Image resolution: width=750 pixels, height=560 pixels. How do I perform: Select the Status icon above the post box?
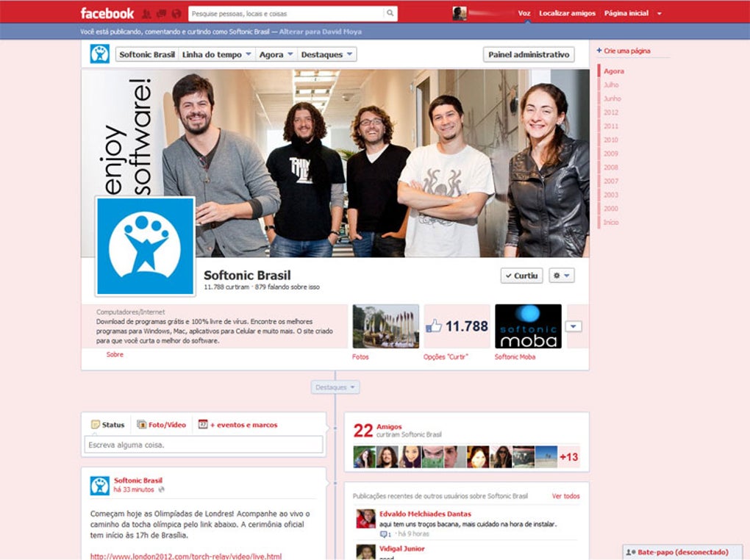[x=95, y=425]
